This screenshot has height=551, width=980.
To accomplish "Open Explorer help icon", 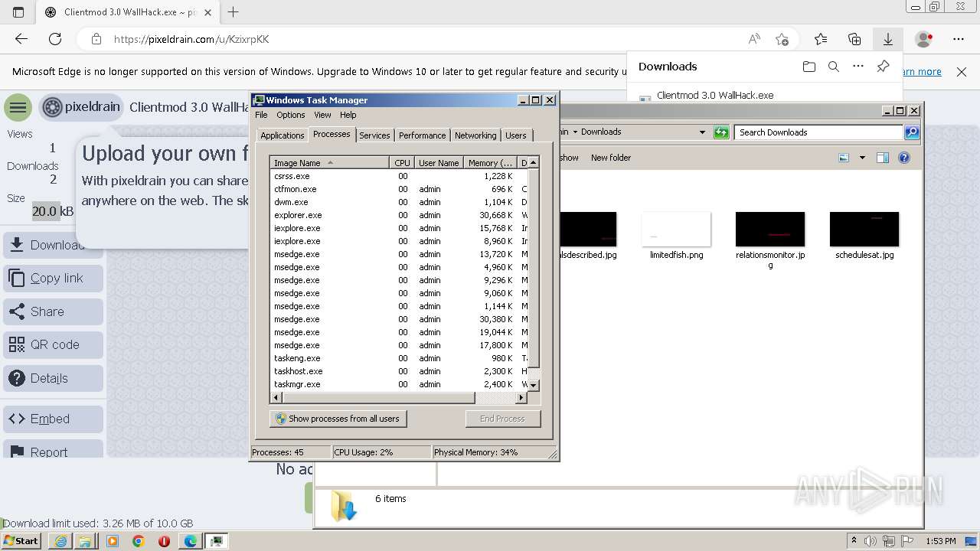I will tap(904, 158).
